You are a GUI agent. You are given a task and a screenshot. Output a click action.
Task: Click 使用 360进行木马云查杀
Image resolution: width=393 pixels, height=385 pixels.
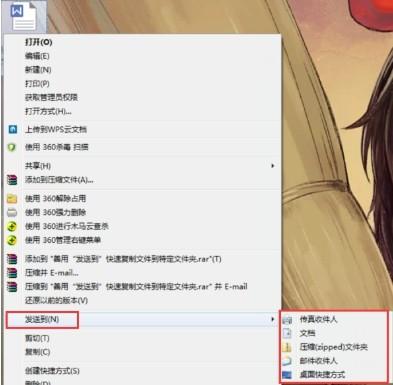point(67,226)
